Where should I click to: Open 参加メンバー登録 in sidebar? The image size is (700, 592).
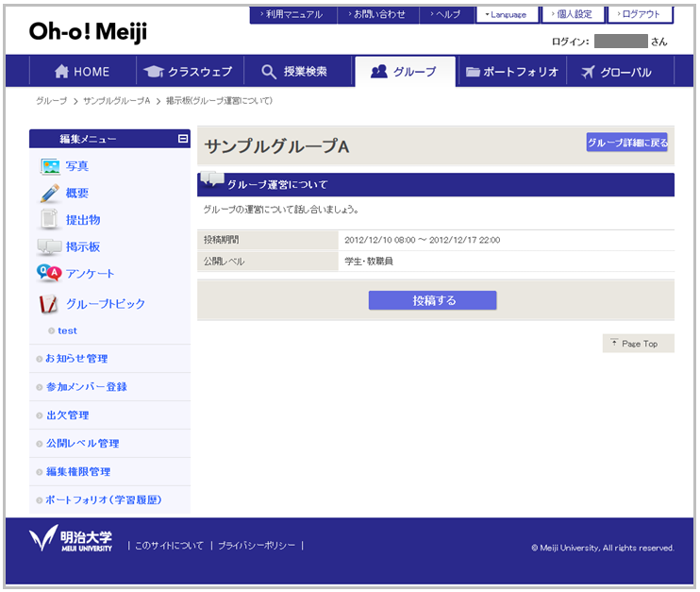click(87, 387)
